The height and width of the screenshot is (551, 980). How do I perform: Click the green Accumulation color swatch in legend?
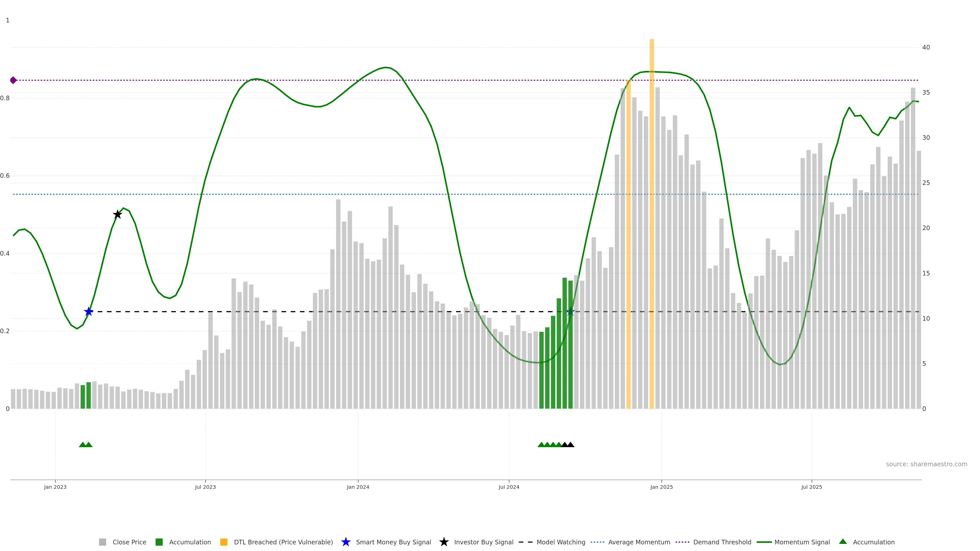click(x=159, y=542)
